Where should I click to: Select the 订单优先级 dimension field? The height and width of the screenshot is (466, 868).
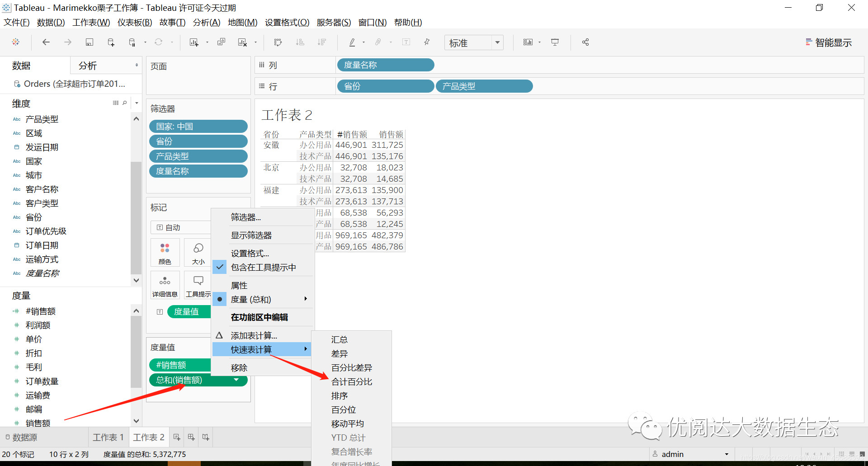point(46,231)
